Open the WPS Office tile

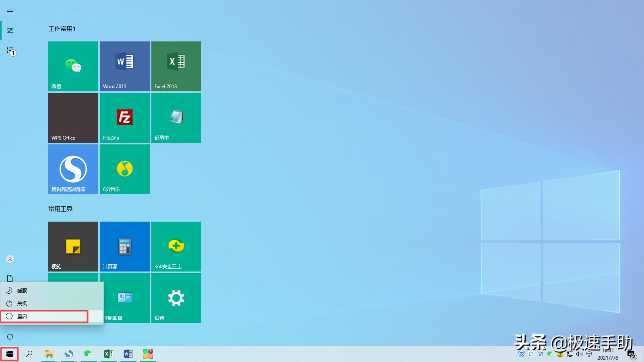(x=73, y=118)
